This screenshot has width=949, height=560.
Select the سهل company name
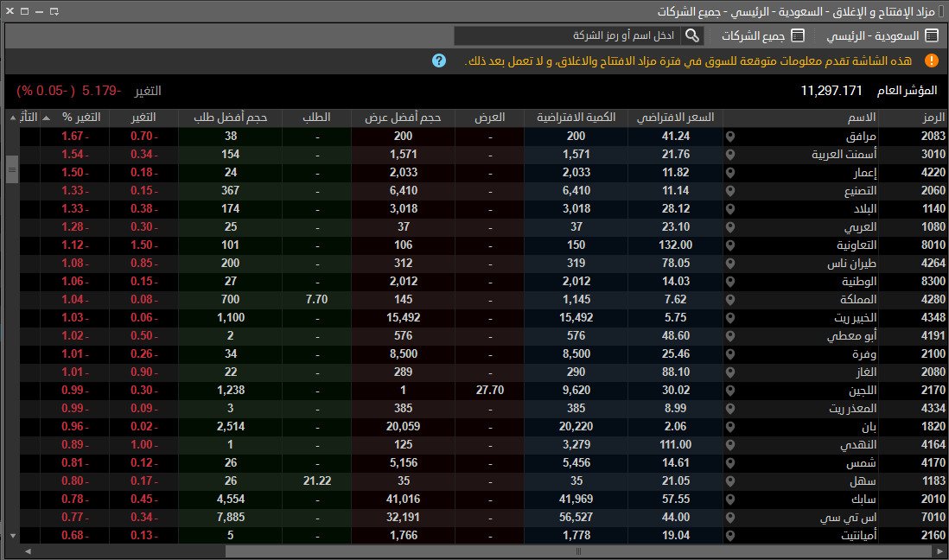point(863,481)
